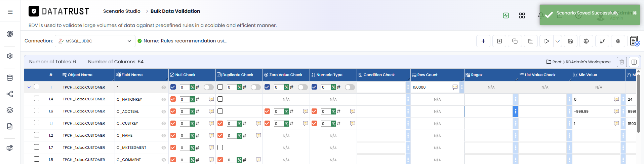Click the database icon in left sidebar
The image size is (644, 164).
pyautogui.click(x=10, y=78)
